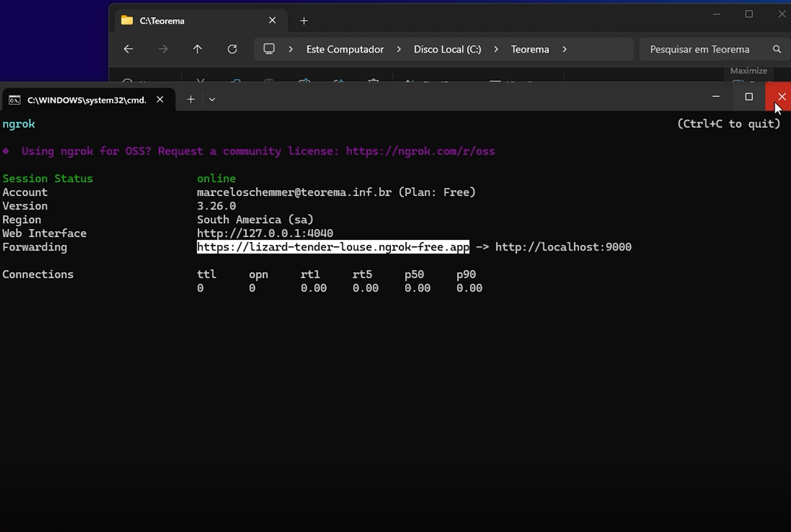Click the Connections label

[x=38, y=274]
